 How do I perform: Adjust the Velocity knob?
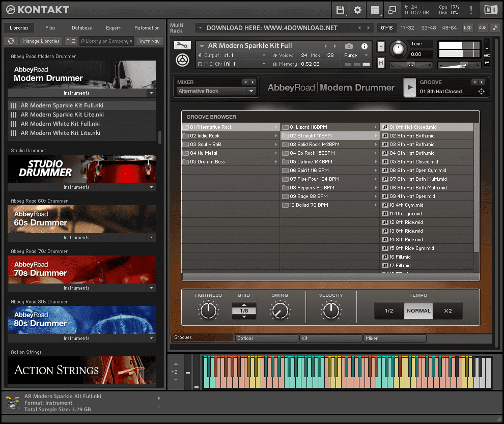tap(331, 310)
